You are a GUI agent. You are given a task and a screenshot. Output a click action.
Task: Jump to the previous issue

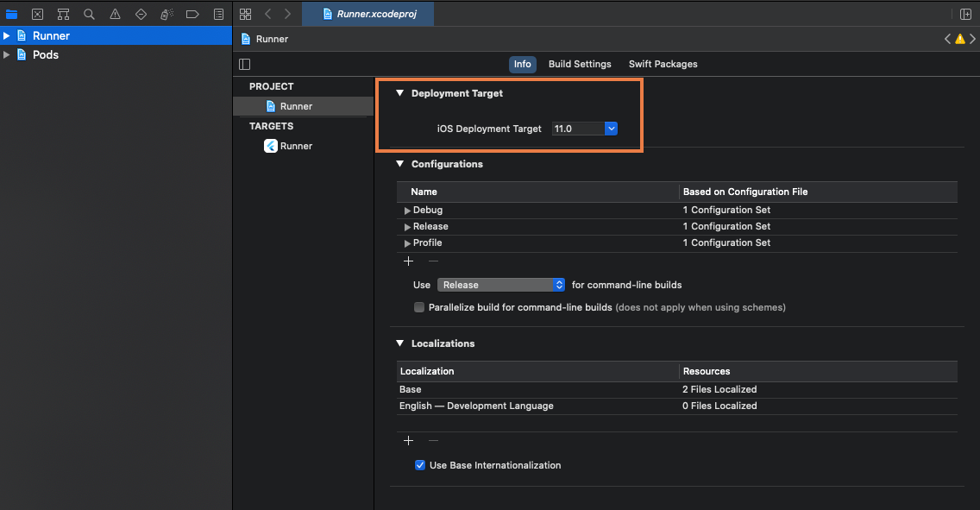(947, 39)
